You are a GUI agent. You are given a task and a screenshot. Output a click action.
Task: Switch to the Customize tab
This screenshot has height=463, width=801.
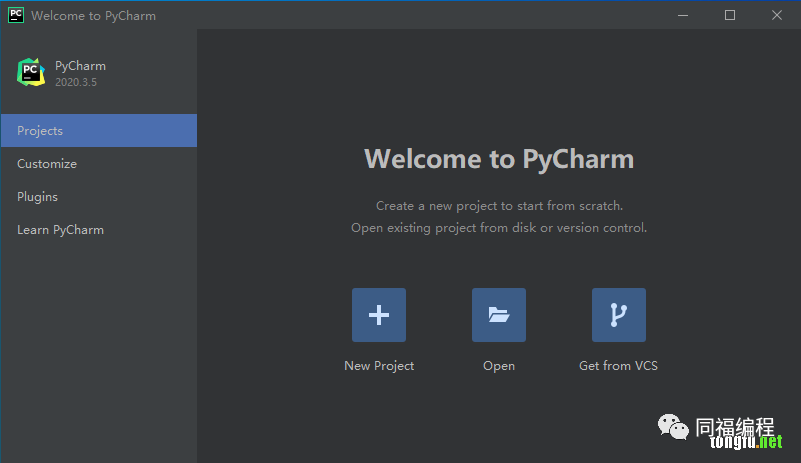pyautogui.click(x=99, y=164)
